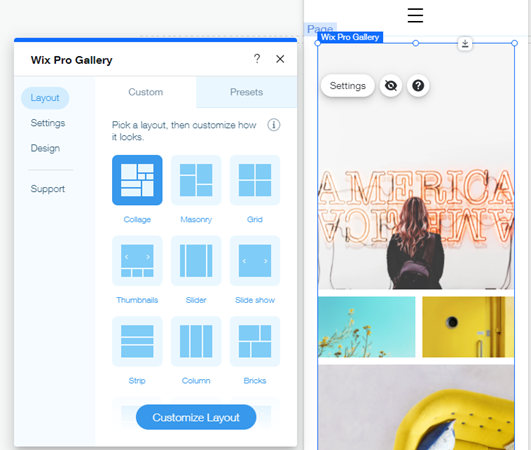
Task: Open help via the panel question mark
Action: (x=257, y=59)
